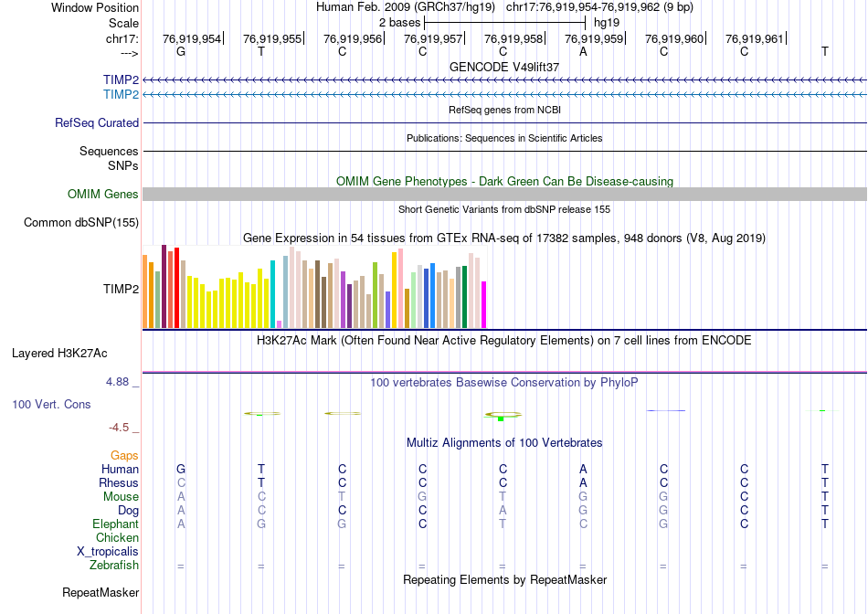This screenshot has height=614, width=868.
Task: Click base G in the top reference sequence
Action: 181,51
